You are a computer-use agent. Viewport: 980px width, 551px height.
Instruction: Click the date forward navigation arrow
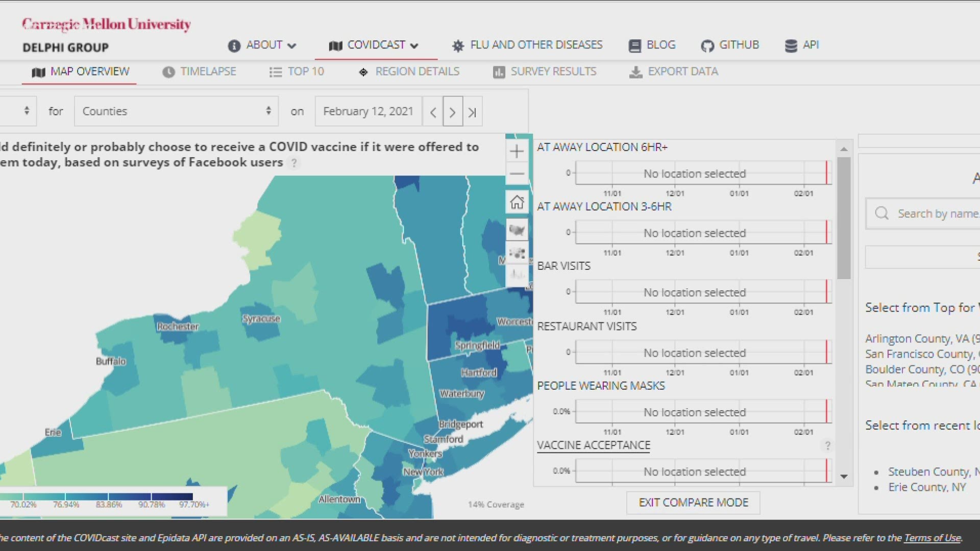tap(452, 112)
